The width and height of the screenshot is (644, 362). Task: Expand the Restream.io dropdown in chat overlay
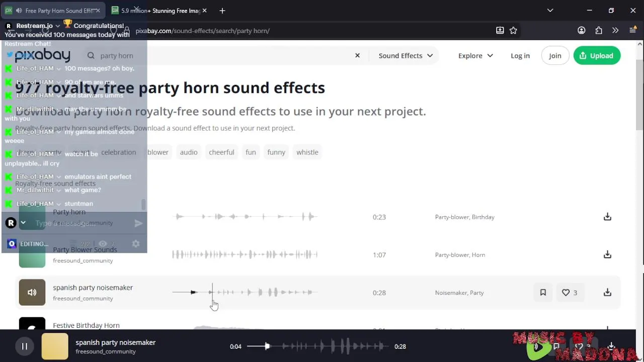point(58,26)
